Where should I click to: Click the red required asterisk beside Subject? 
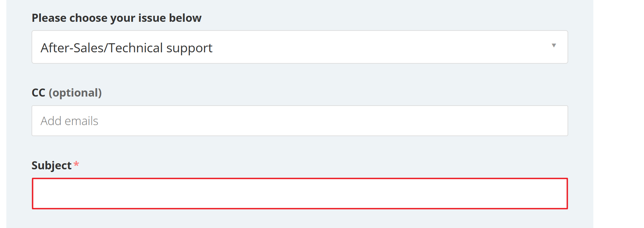(76, 164)
